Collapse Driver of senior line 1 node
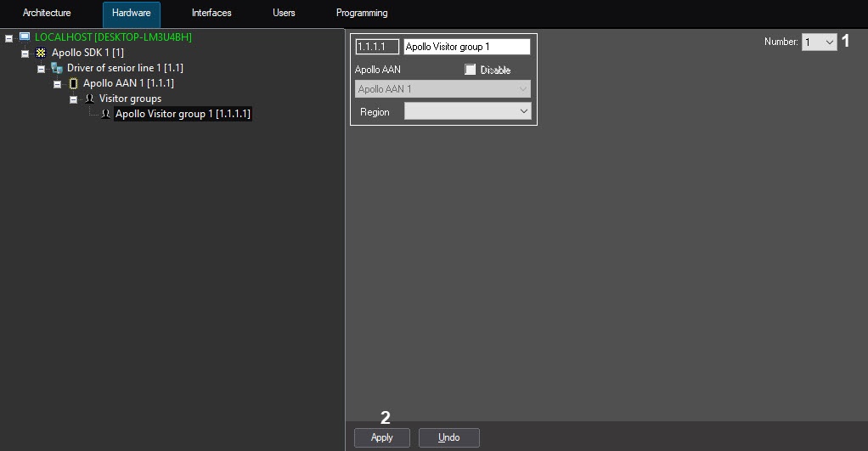Screen dimensions: 868x451 (41, 69)
